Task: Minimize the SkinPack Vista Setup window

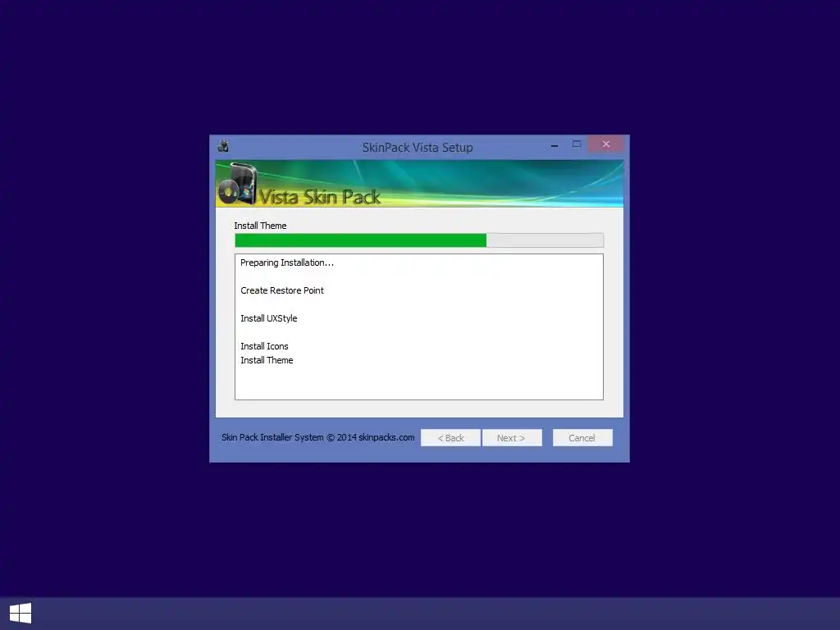Action: point(555,144)
